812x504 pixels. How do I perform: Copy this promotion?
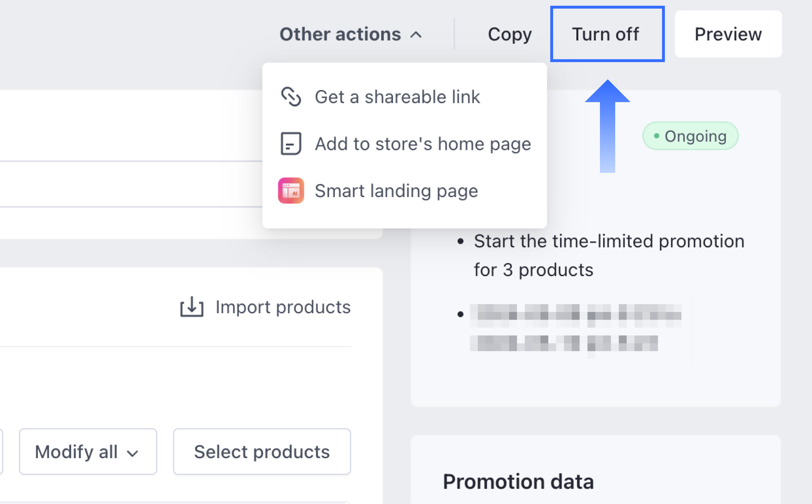tap(510, 34)
